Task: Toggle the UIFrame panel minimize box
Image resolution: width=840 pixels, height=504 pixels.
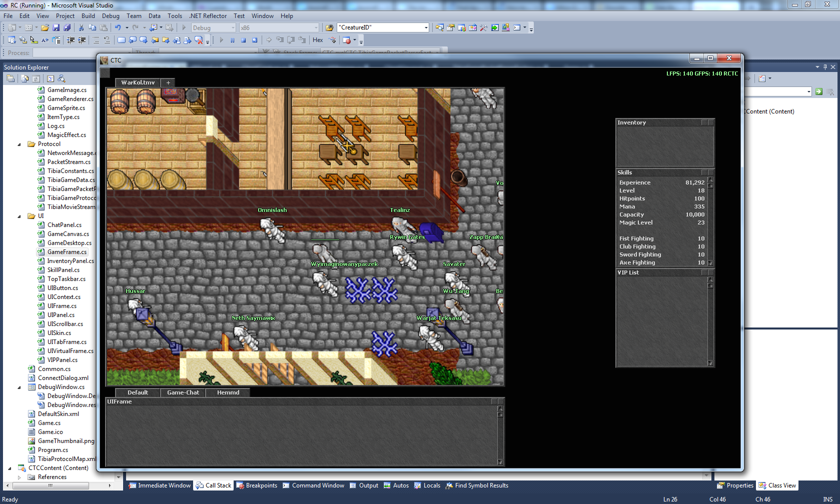Action: coord(494,401)
